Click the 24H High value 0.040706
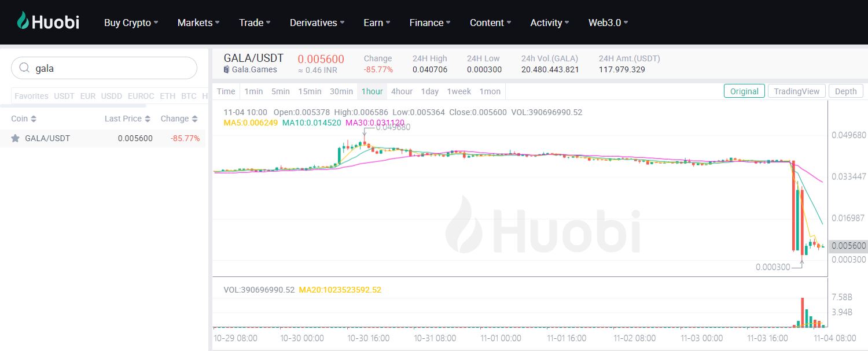The width and height of the screenshot is (868, 351). pyautogui.click(x=430, y=69)
